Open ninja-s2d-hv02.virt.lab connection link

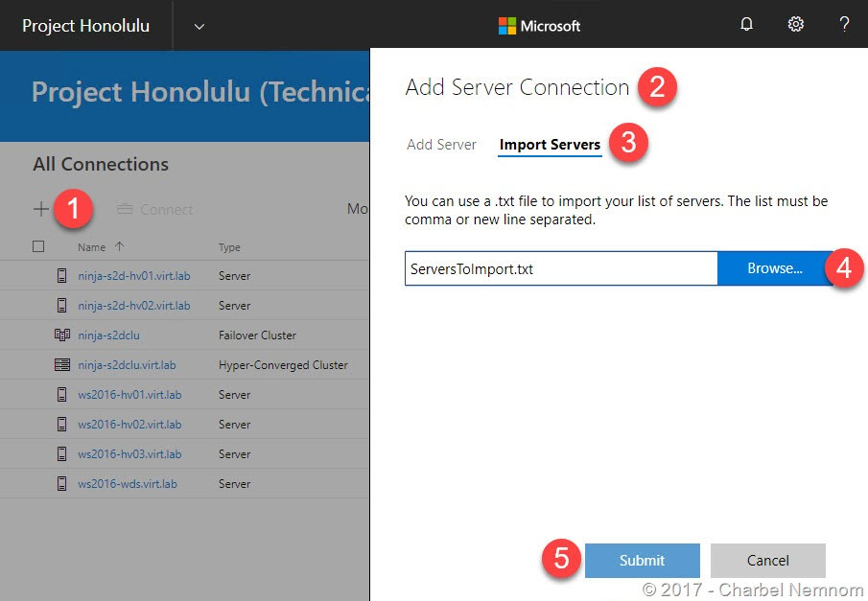click(x=134, y=306)
